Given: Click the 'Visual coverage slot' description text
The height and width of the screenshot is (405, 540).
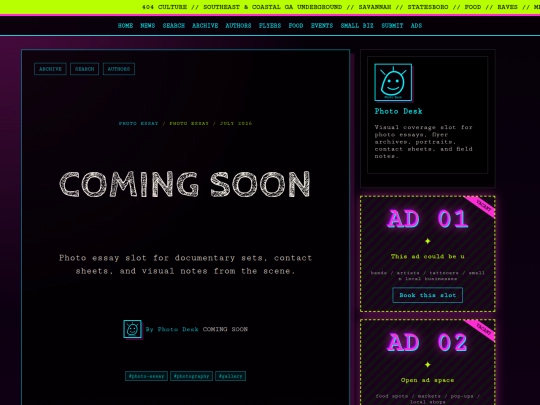Looking at the screenshot, I should coord(424,142).
